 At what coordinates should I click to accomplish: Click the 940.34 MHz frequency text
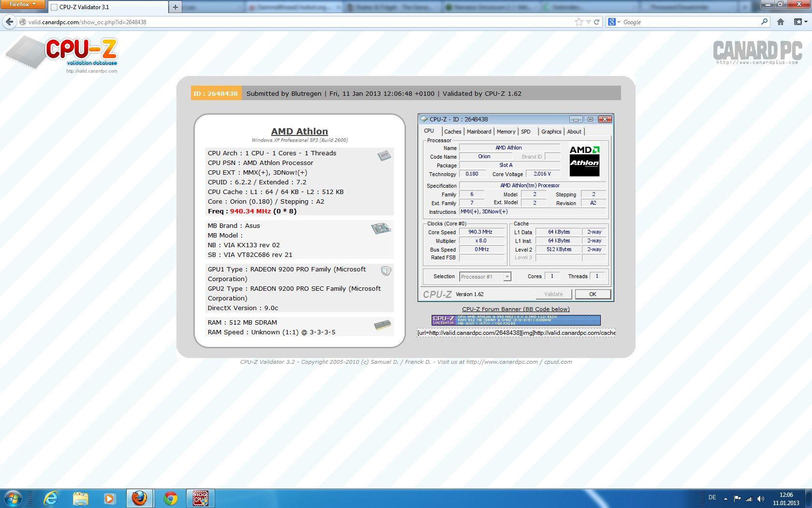click(x=250, y=211)
